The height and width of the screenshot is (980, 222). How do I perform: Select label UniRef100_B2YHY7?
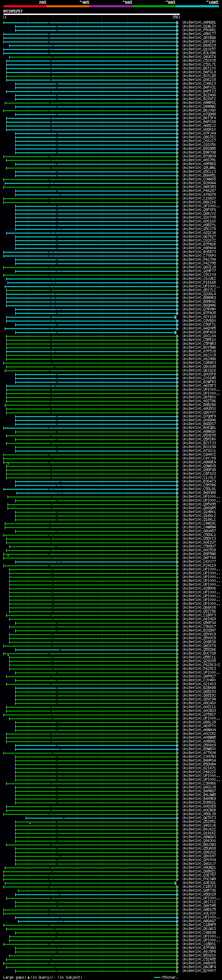[199, 971]
